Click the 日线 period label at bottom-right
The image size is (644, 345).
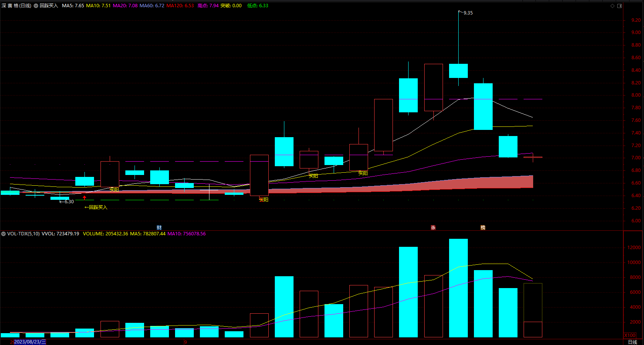(x=633, y=342)
